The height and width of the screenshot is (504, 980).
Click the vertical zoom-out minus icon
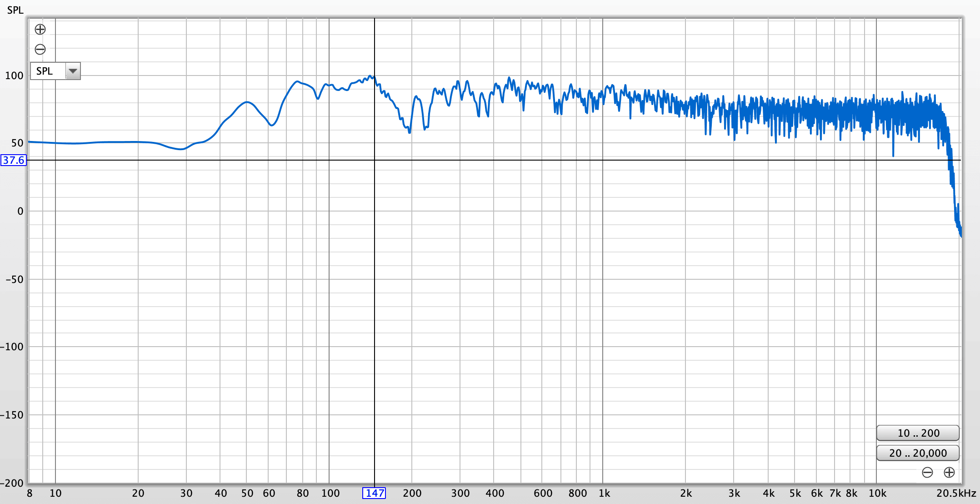tap(40, 49)
